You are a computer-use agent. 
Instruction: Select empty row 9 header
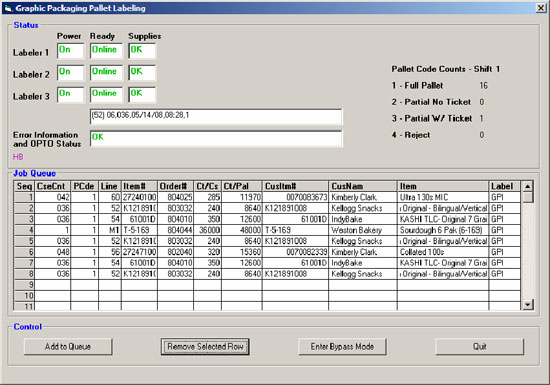[x=24, y=285]
